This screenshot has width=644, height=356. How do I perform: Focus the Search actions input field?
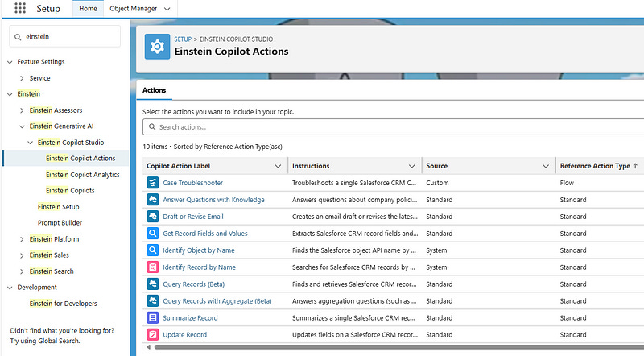(394, 127)
